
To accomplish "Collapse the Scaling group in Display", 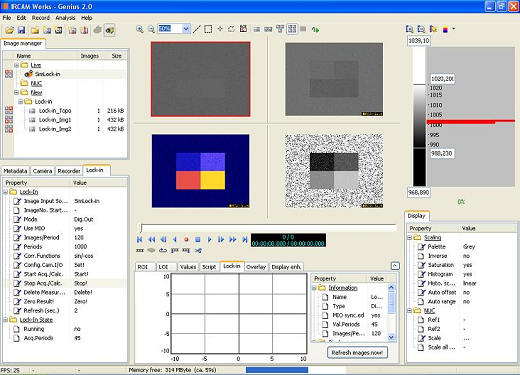I will 410,238.
